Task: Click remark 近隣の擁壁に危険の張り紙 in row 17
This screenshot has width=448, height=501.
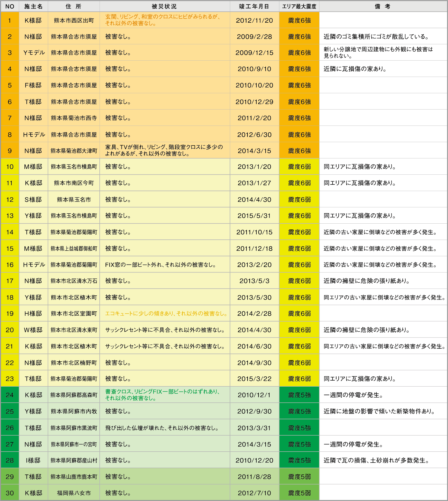Action: 366,281
